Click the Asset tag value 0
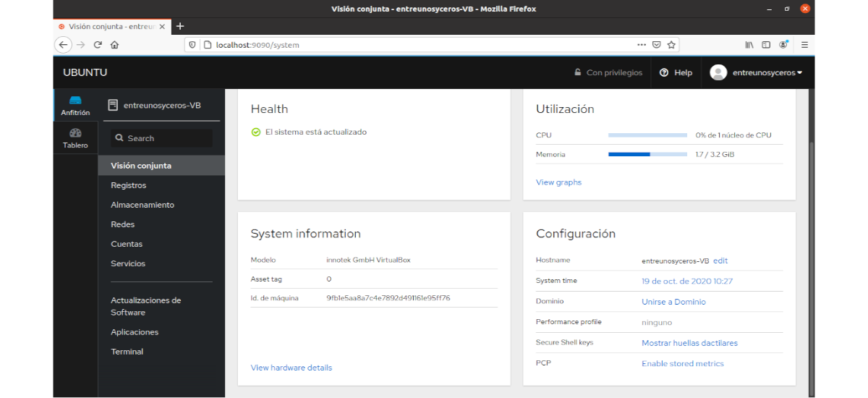This screenshot has height=398, width=868. click(x=329, y=279)
